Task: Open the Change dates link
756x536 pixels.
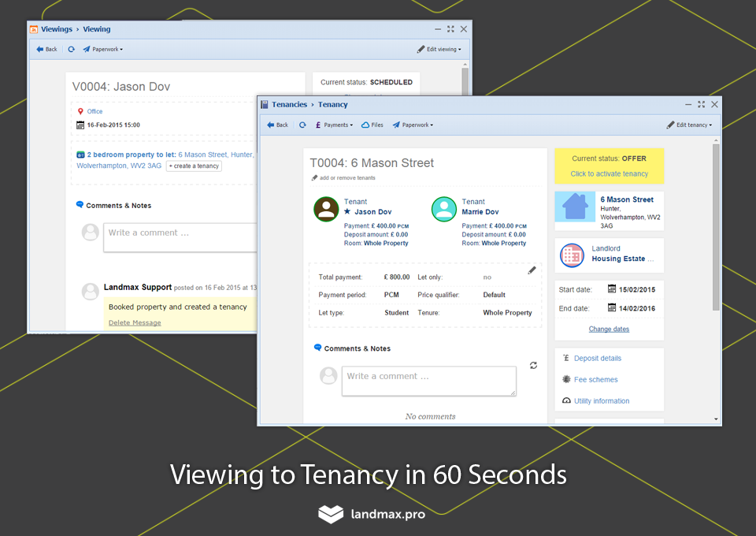Action: point(609,329)
